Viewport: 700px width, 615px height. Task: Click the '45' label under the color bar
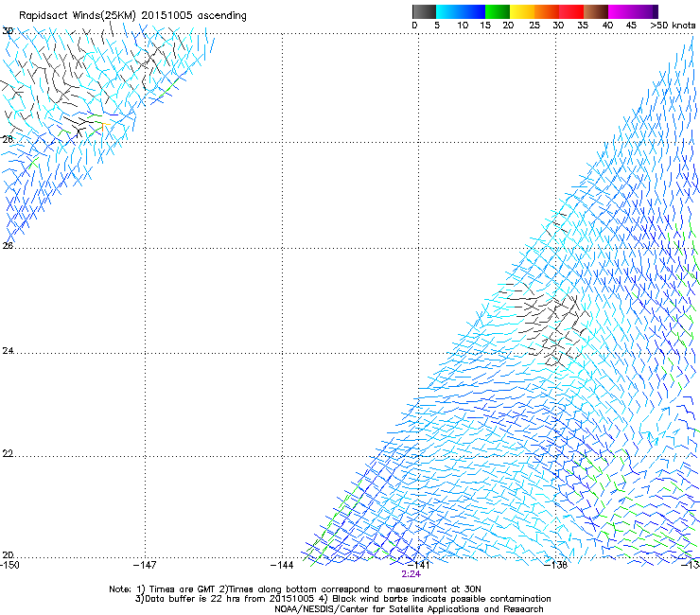click(631, 26)
